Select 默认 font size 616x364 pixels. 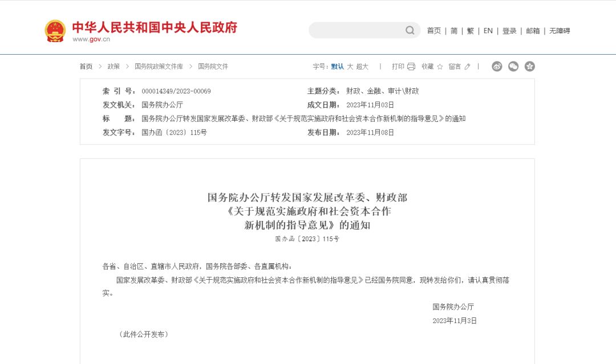click(337, 67)
